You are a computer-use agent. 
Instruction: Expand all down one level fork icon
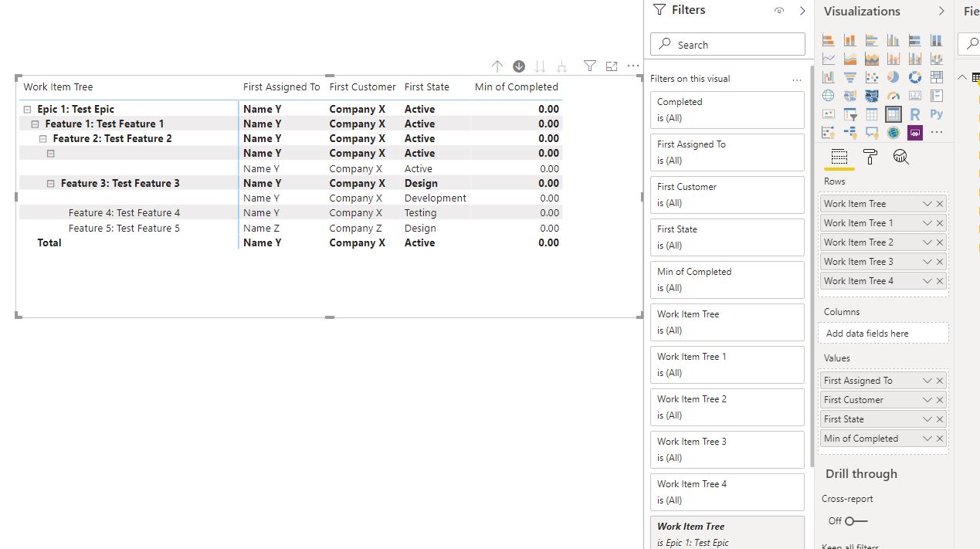[x=562, y=66]
